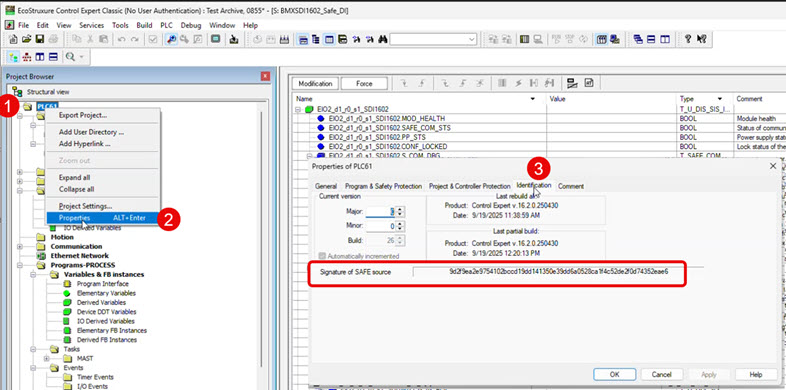Click the vertical split views icon

pos(40,57)
